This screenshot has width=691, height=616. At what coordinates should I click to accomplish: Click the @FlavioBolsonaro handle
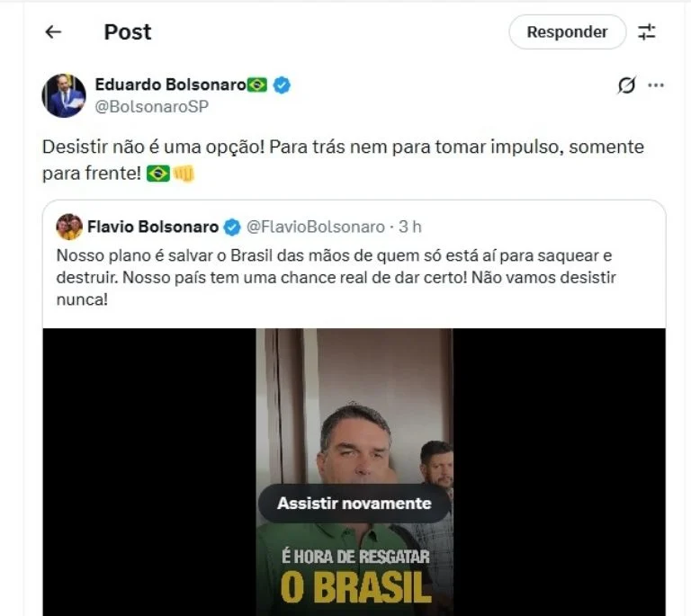(316, 227)
